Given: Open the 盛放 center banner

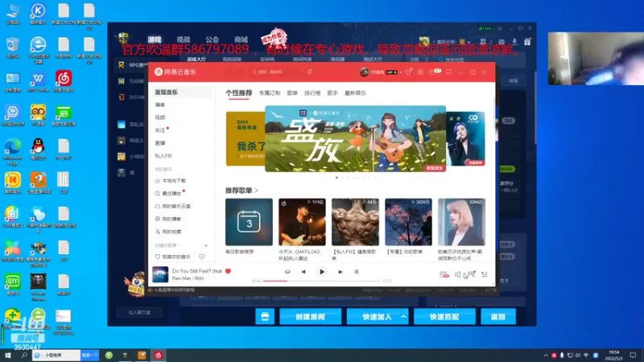Looking at the screenshot, I should pos(355,138).
